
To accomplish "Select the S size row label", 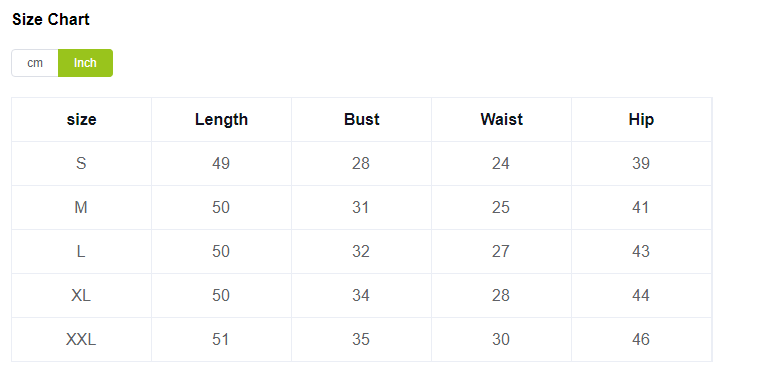I will click(81, 163).
